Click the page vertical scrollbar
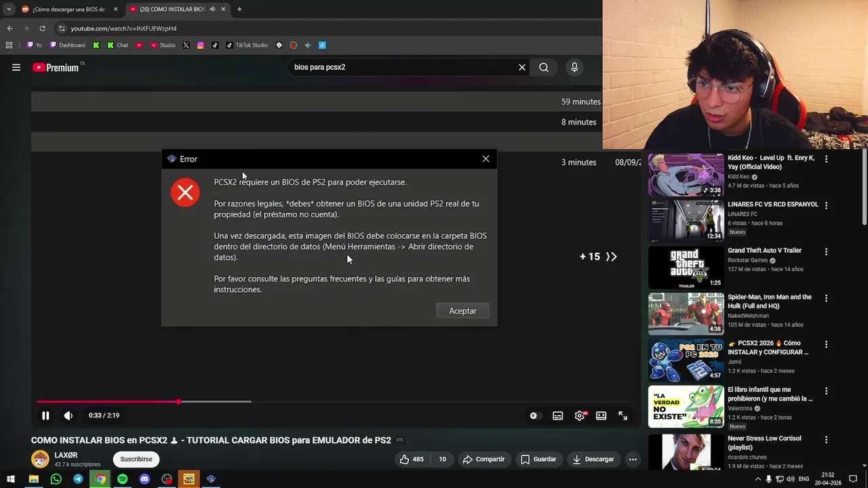Image resolution: width=868 pixels, height=488 pixels. coord(864,186)
